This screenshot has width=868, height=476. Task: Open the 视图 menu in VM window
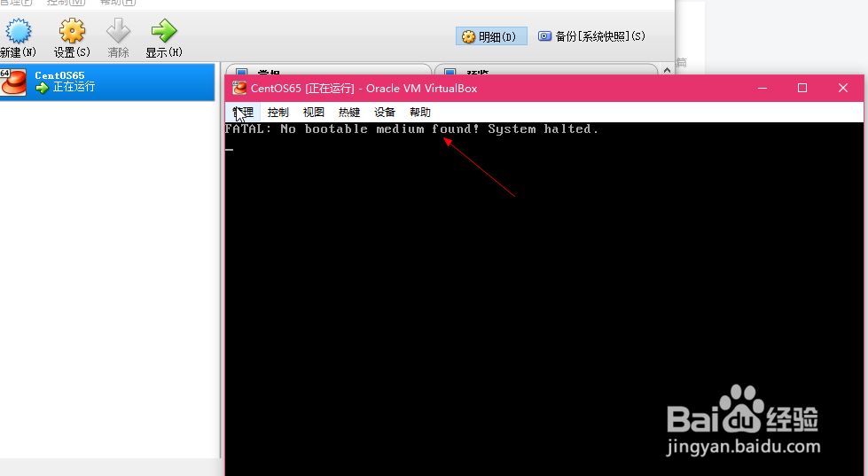point(313,113)
